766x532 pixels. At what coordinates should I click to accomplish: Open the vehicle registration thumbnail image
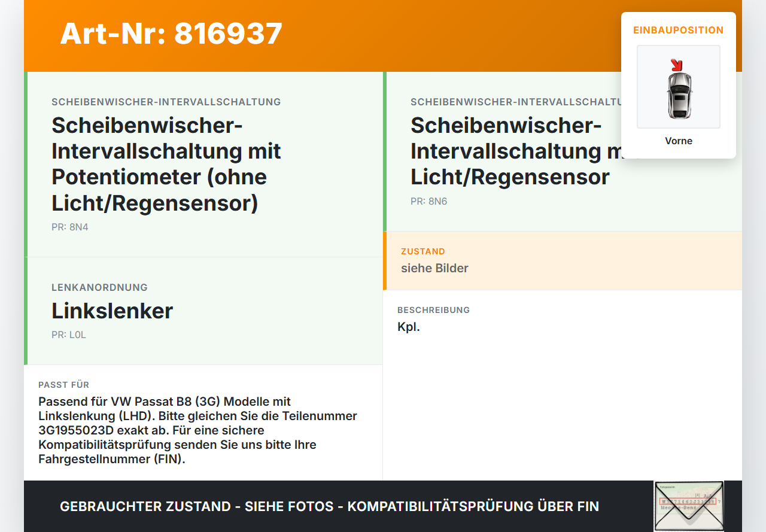pos(689,506)
